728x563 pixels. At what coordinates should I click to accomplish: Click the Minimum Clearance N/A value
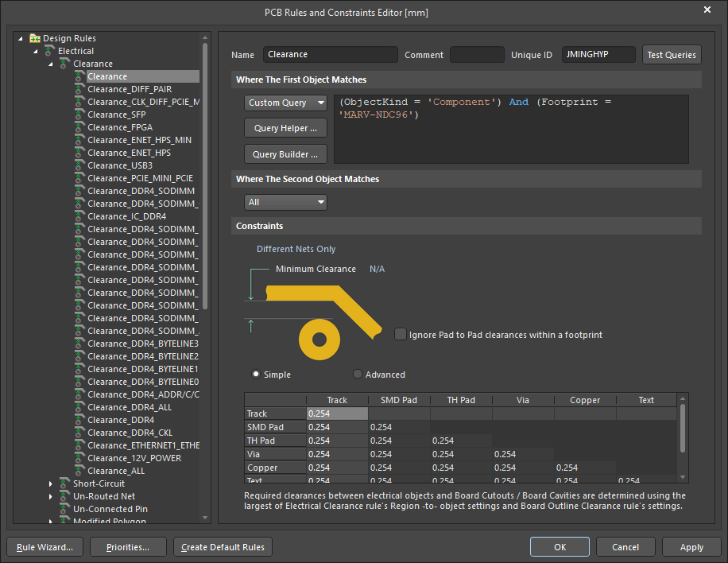coord(377,269)
